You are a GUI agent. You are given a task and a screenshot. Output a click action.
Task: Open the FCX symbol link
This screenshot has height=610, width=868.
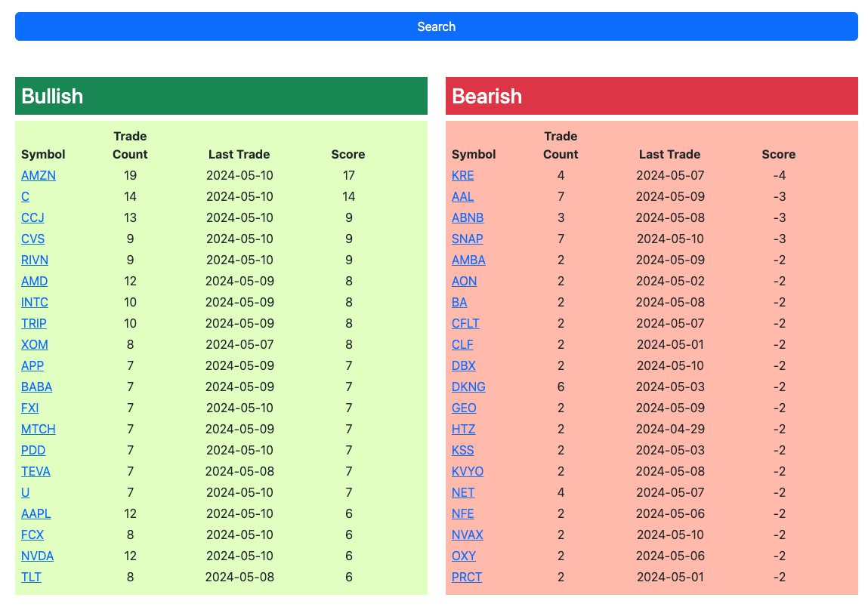[32, 535]
